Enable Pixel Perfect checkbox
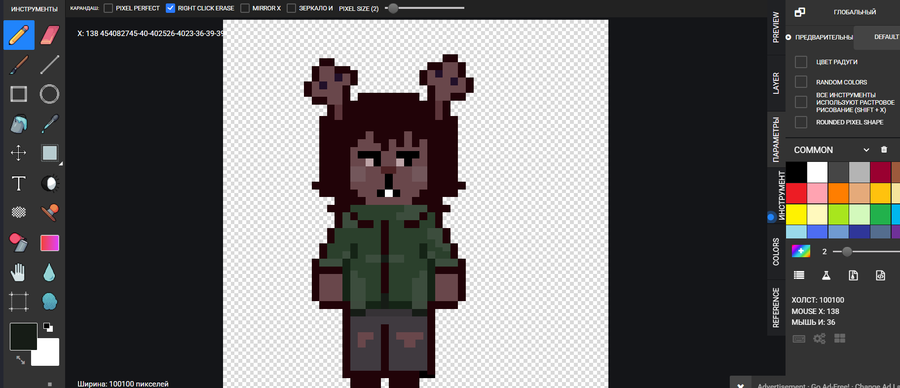900x388 pixels. [108, 9]
